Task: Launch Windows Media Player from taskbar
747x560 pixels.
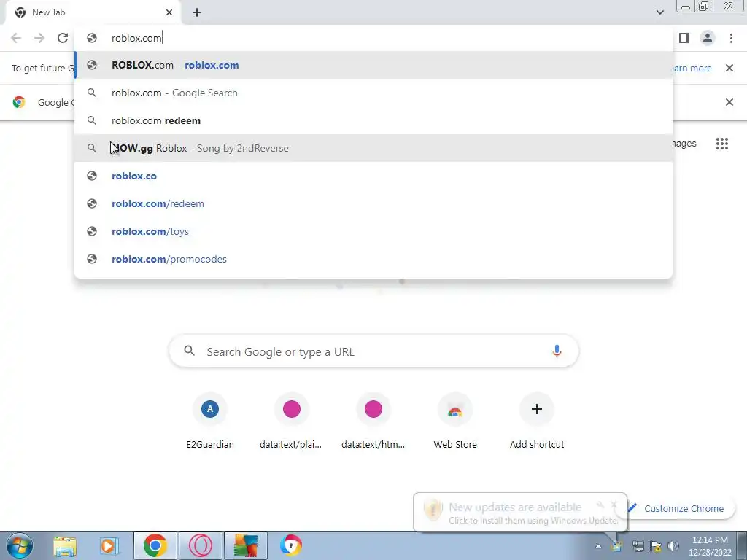Action: [109, 545]
